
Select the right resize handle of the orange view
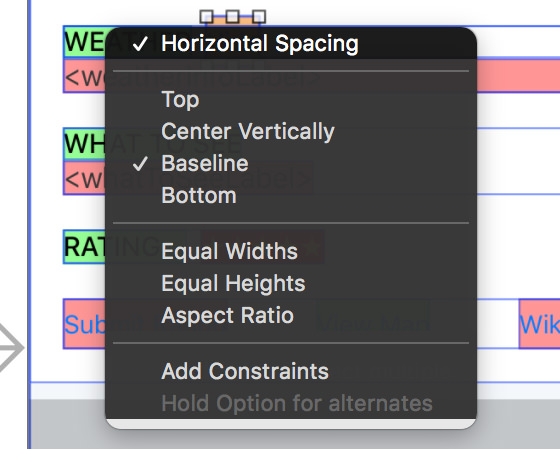pos(259,16)
